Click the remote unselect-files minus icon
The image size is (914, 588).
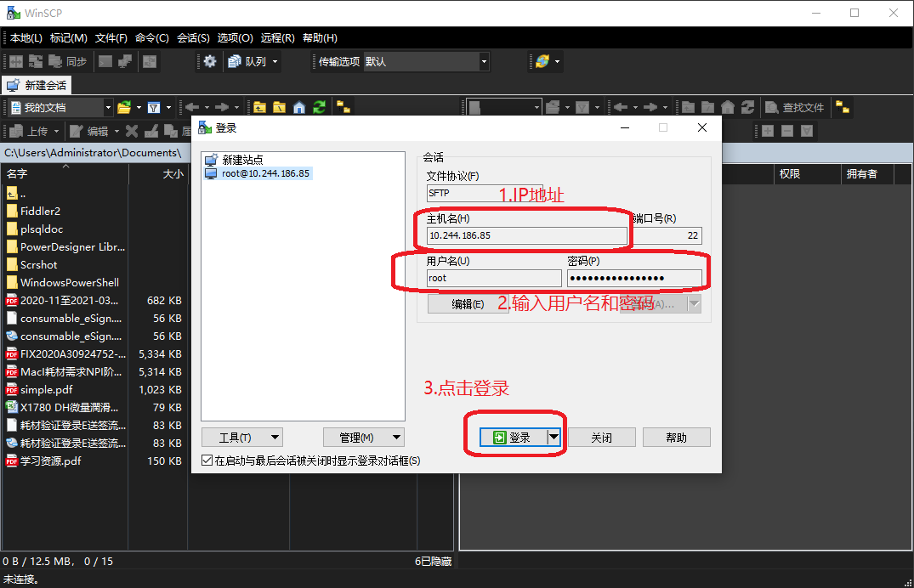click(787, 131)
